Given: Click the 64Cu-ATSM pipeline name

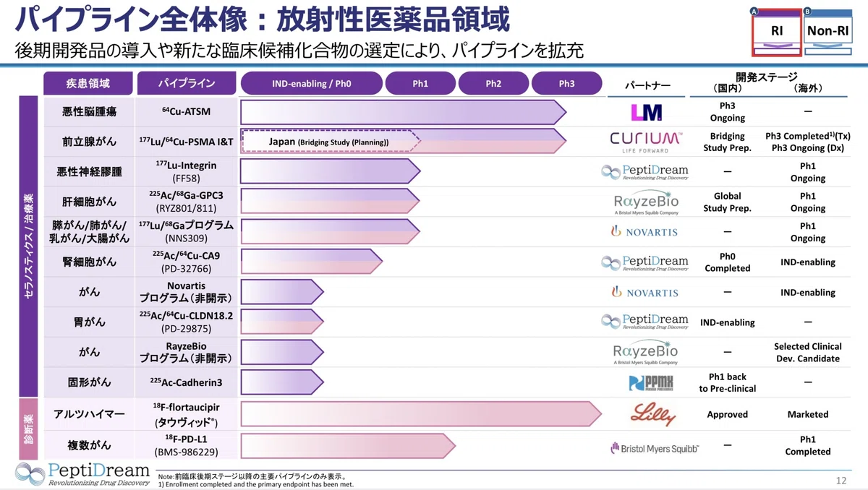Looking at the screenshot, I should pyautogui.click(x=186, y=112).
